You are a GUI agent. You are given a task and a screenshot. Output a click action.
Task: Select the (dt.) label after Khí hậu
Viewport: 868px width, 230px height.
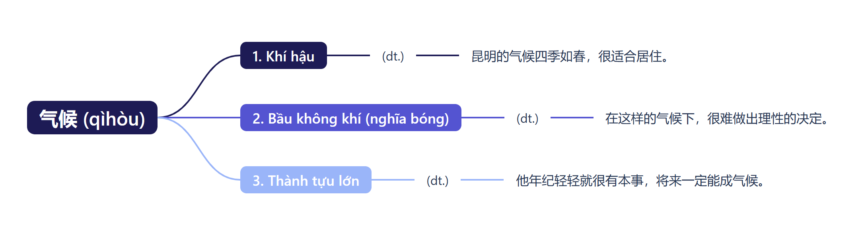point(393,56)
